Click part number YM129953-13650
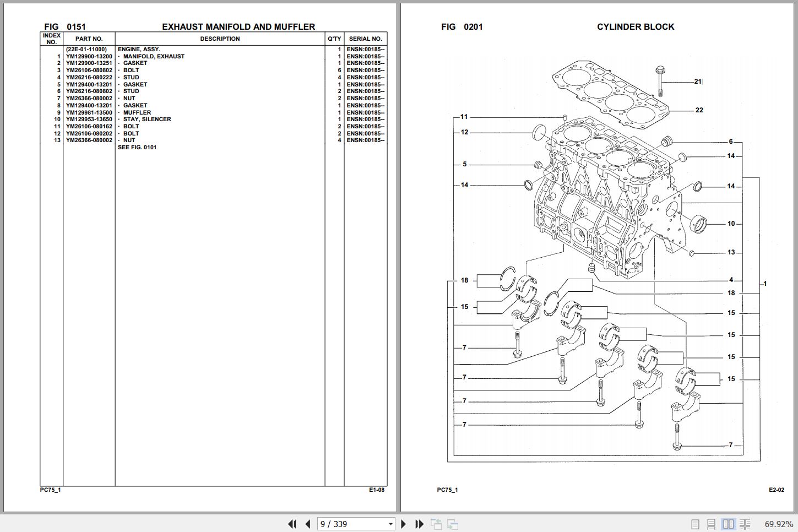The height and width of the screenshot is (532, 798). tap(89, 119)
